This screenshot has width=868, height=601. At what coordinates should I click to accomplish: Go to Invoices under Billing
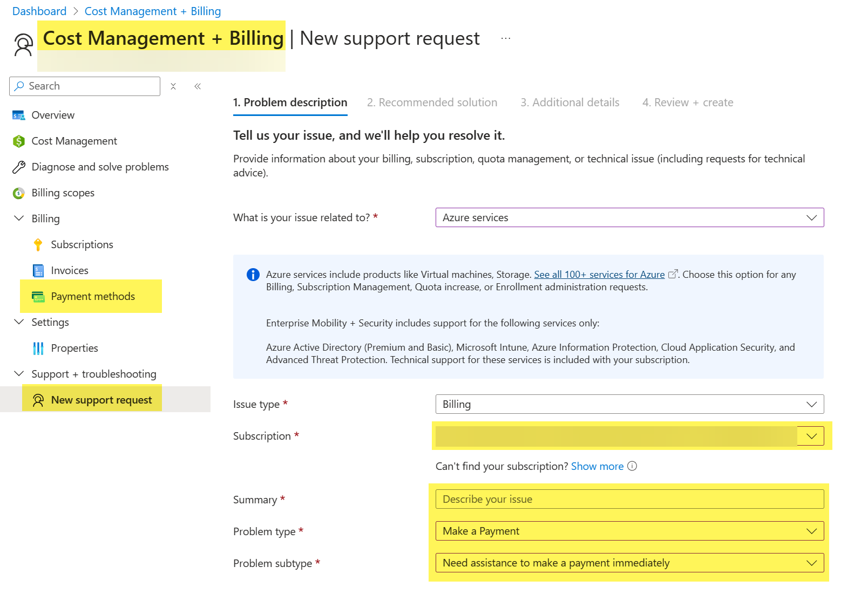(x=70, y=271)
